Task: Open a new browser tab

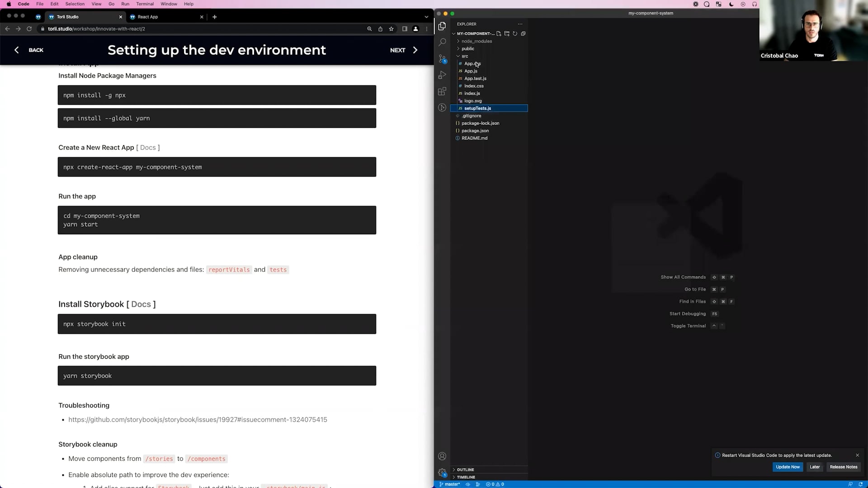Action: 215,17
